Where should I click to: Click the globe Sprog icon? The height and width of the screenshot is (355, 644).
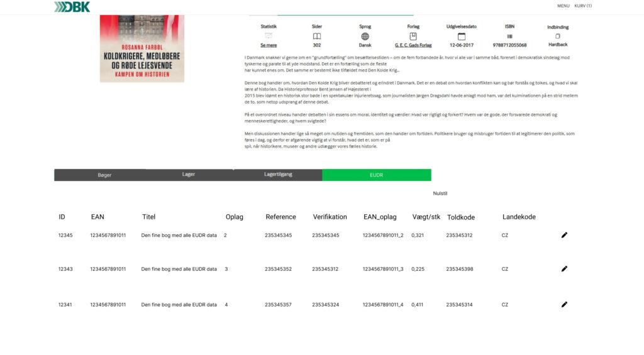[x=365, y=36]
